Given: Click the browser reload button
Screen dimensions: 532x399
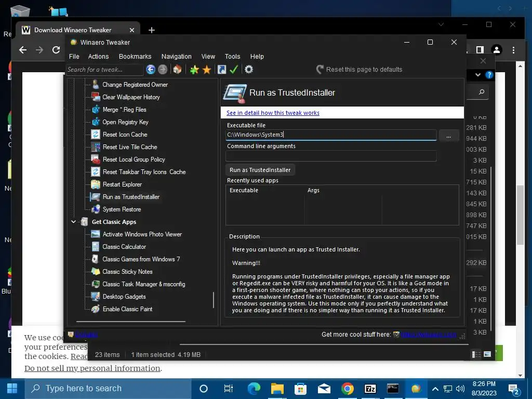Looking at the screenshot, I should [56, 50].
